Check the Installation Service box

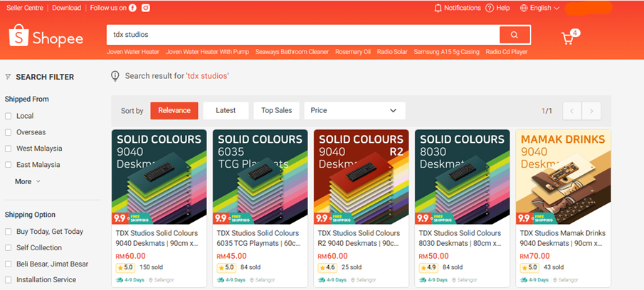9,280
